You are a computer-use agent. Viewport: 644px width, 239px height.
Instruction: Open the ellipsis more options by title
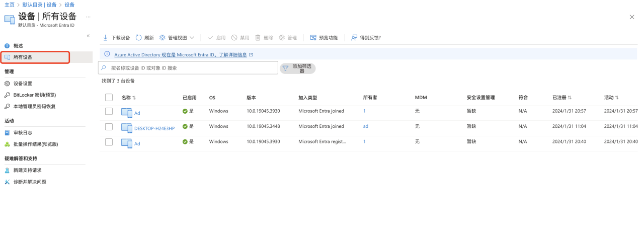point(88,17)
